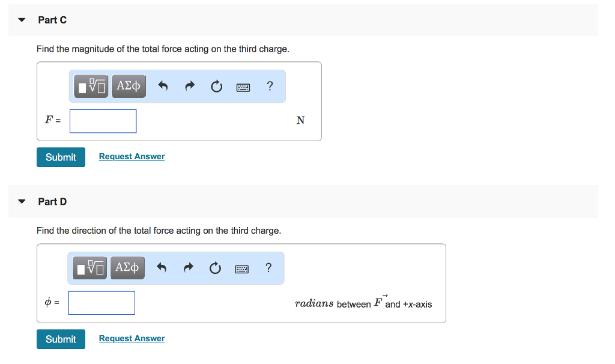615x364 pixels.
Task: Redo entry in Part D toolbar
Action: click(x=189, y=267)
